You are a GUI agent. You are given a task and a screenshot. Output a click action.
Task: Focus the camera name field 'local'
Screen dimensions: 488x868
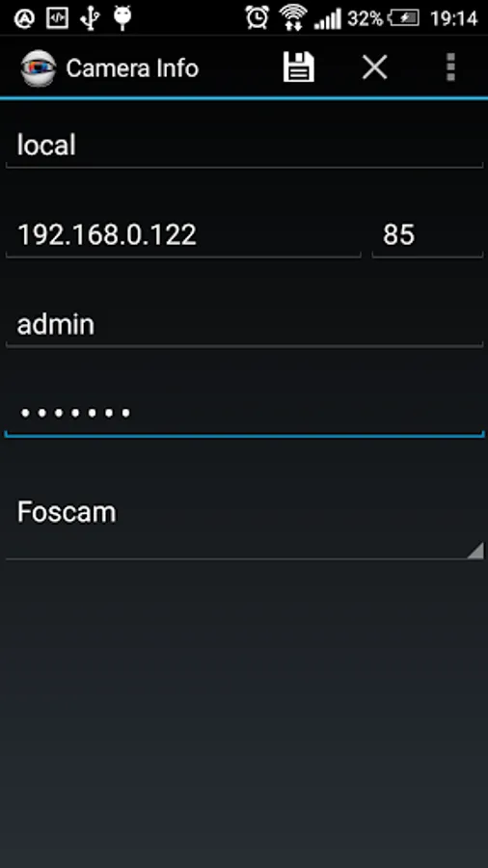coord(244,147)
